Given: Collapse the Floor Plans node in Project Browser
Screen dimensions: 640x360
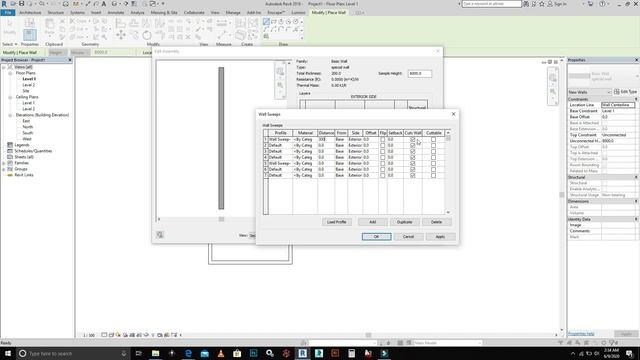Looking at the screenshot, I should pos(10,73).
